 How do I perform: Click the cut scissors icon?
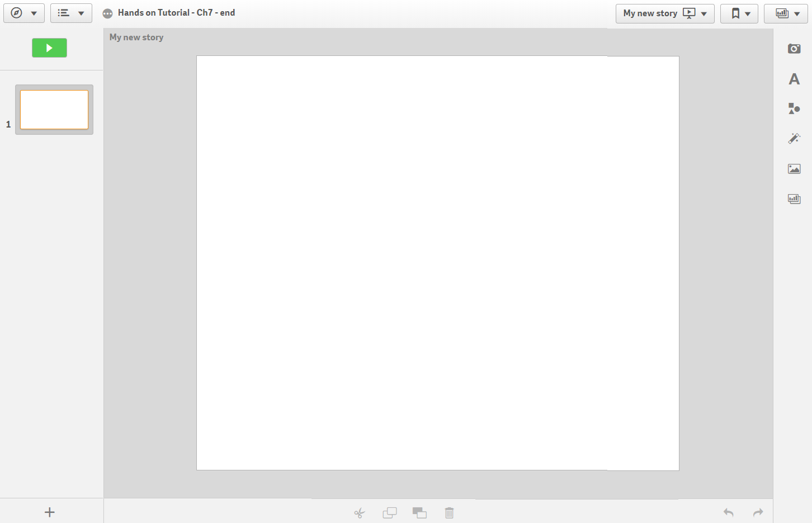point(360,512)
